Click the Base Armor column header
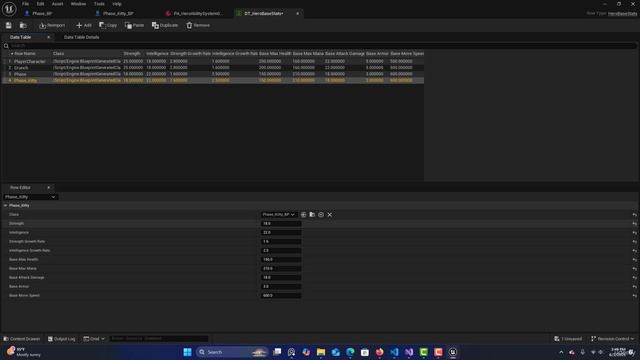 click(x=377, y=53)
